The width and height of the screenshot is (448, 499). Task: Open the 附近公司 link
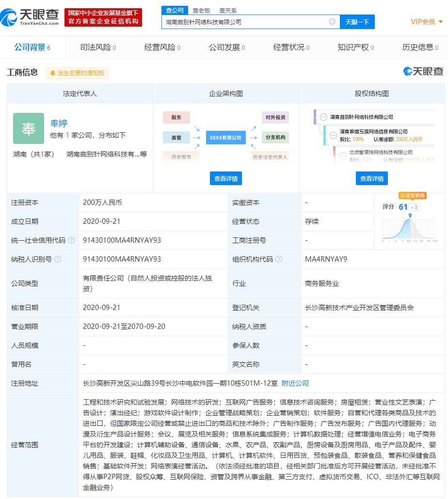click(295, 383)
